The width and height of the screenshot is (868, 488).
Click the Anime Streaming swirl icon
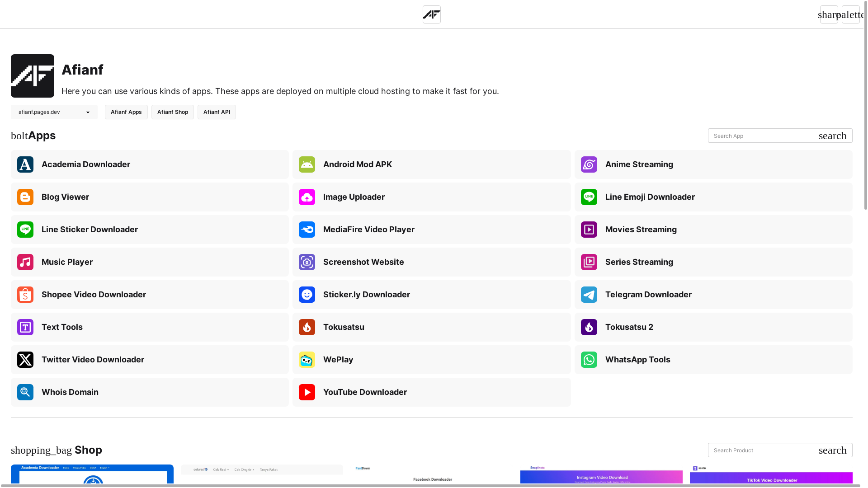pos(589,164)
